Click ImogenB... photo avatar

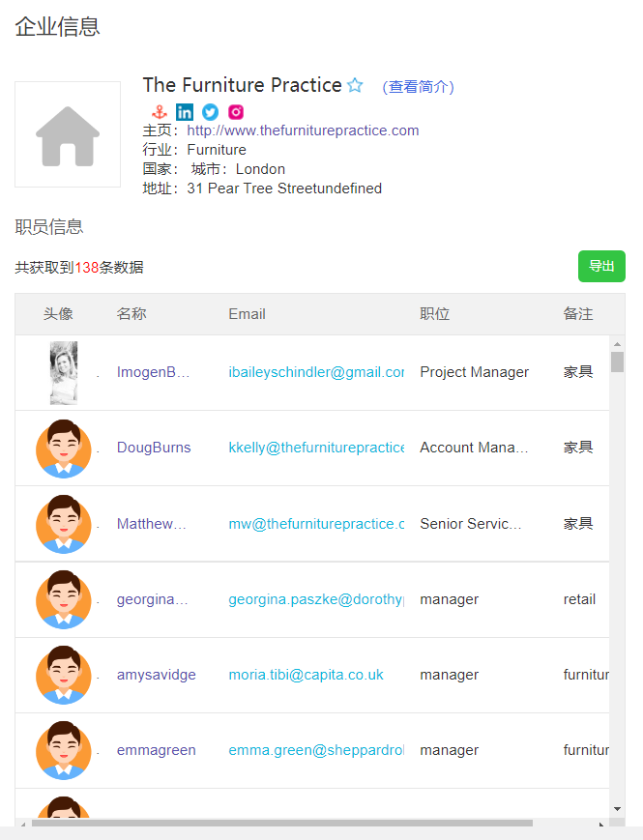pos(64,373)
